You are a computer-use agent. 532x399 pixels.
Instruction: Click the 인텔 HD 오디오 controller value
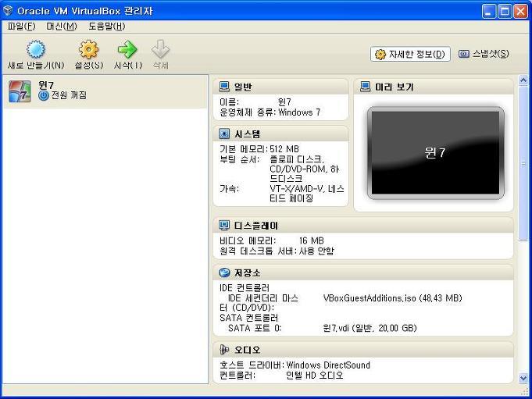315,376
